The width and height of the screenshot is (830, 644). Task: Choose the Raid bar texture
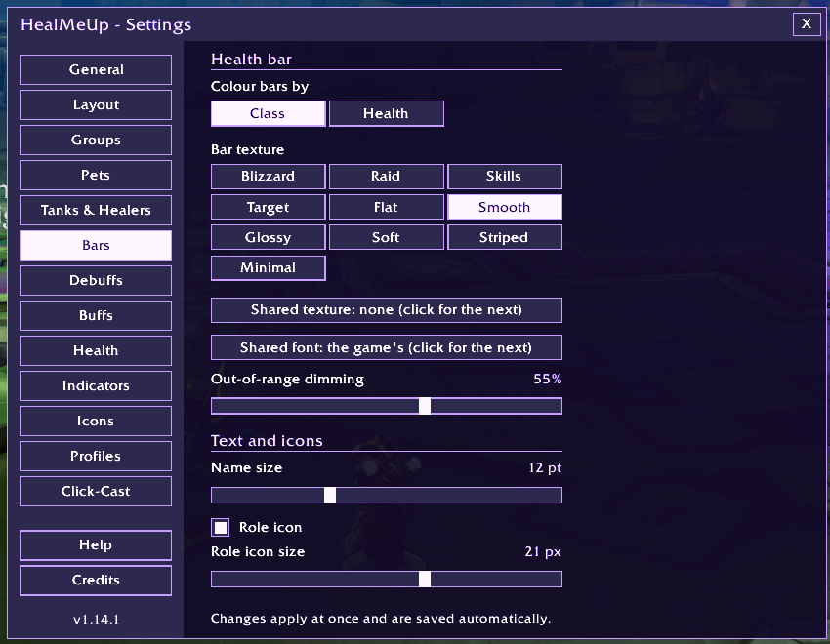(387, 176)
